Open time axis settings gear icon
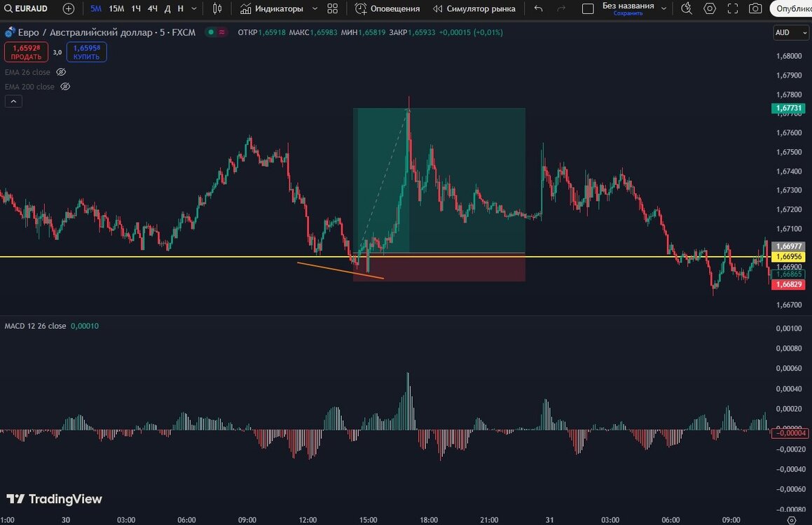This screenshot has height=525, width=812. [x=791, y=520]
